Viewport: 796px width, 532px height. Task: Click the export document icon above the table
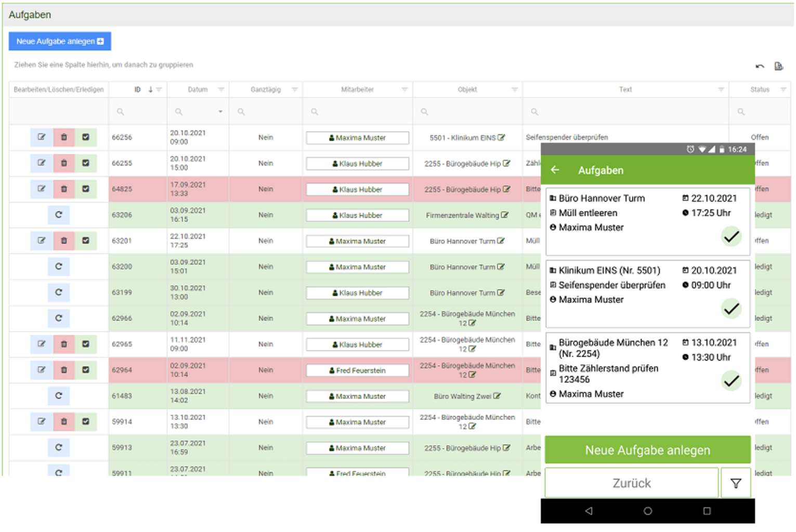tap(778, 66)
